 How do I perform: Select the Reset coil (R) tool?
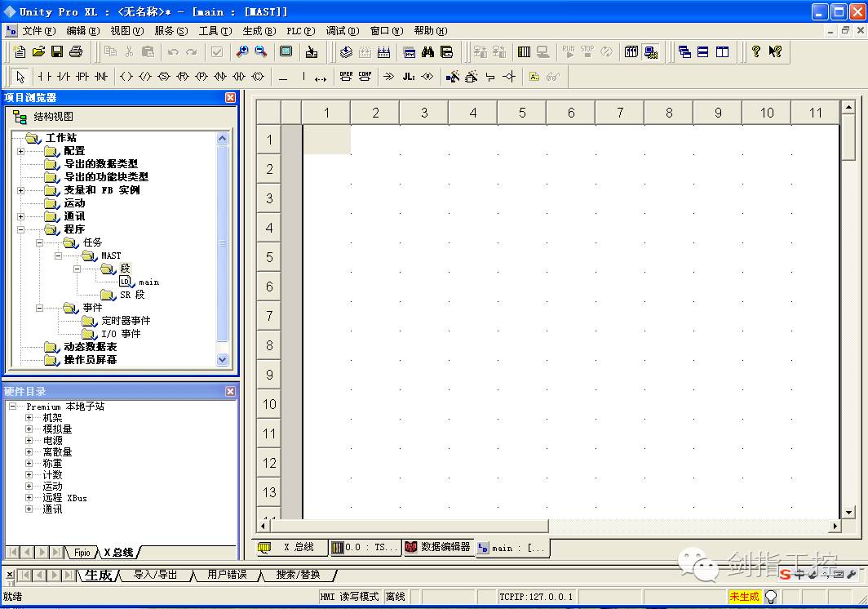183,77
